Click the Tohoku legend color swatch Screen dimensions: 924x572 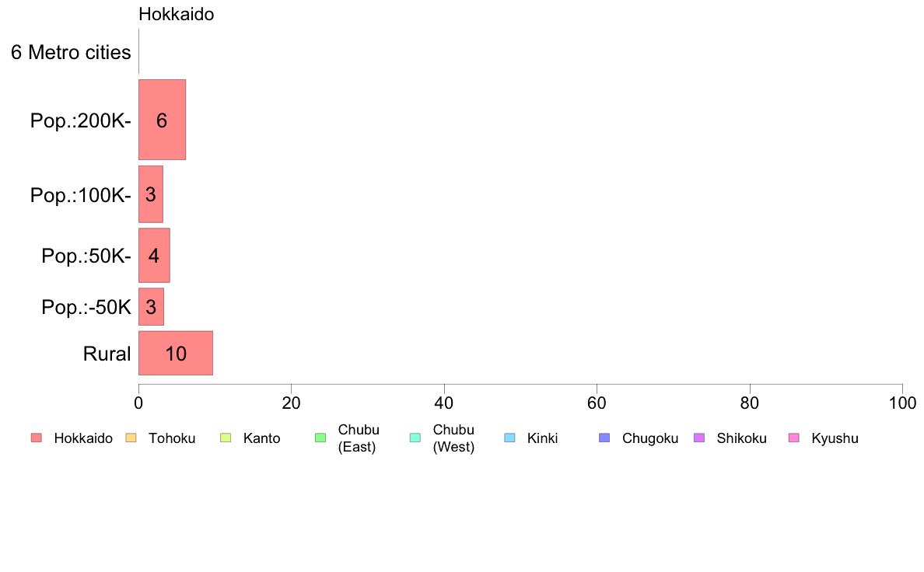[x=131, y=438]
